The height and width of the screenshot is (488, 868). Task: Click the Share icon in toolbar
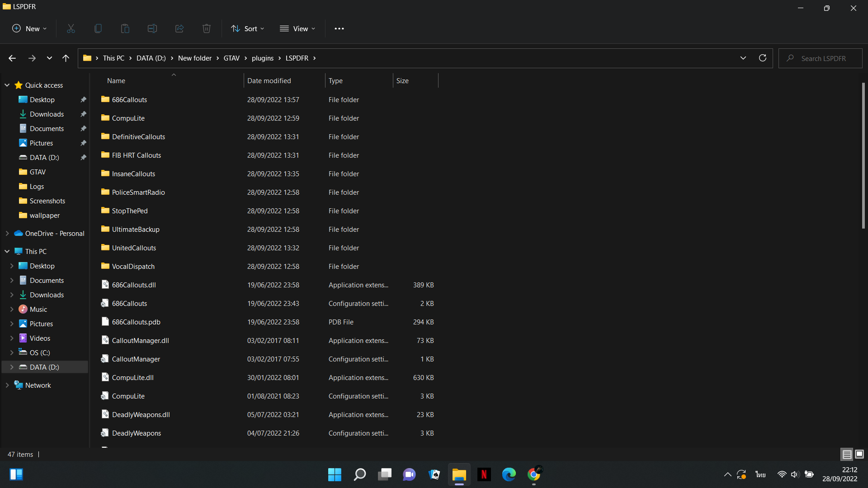click(179, 28)
